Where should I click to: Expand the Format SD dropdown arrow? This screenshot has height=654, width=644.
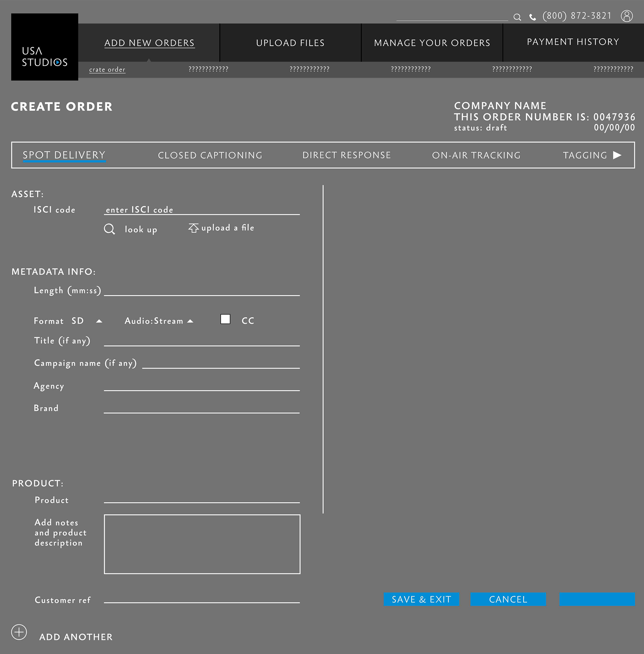[x=99, y=321]
